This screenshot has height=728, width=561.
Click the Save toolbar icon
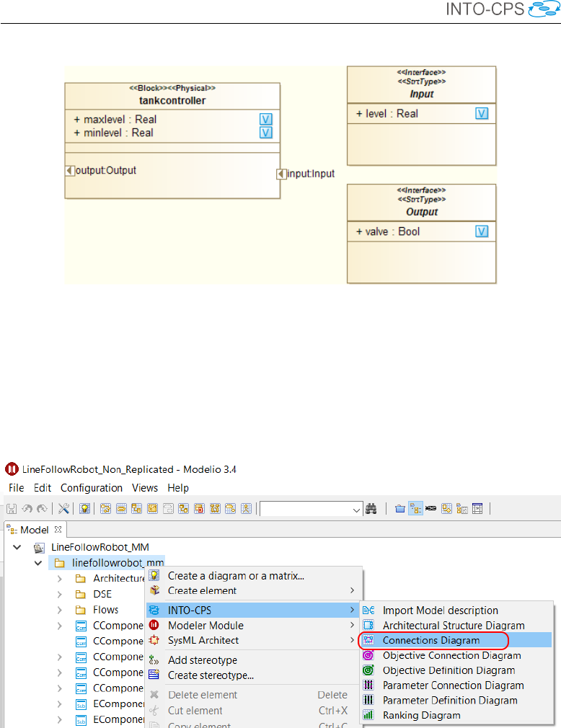coord(12,509)
